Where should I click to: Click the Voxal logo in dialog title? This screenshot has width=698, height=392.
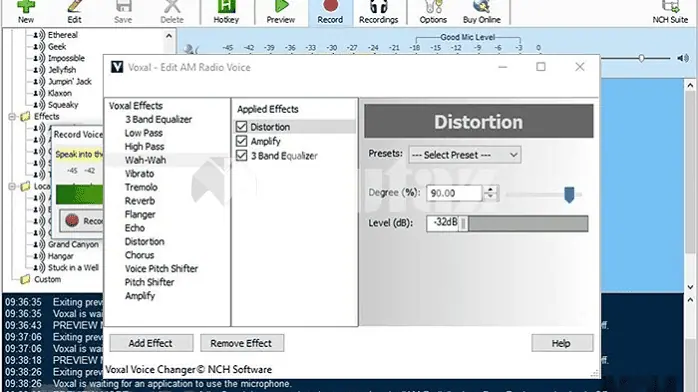click(117, 67)
